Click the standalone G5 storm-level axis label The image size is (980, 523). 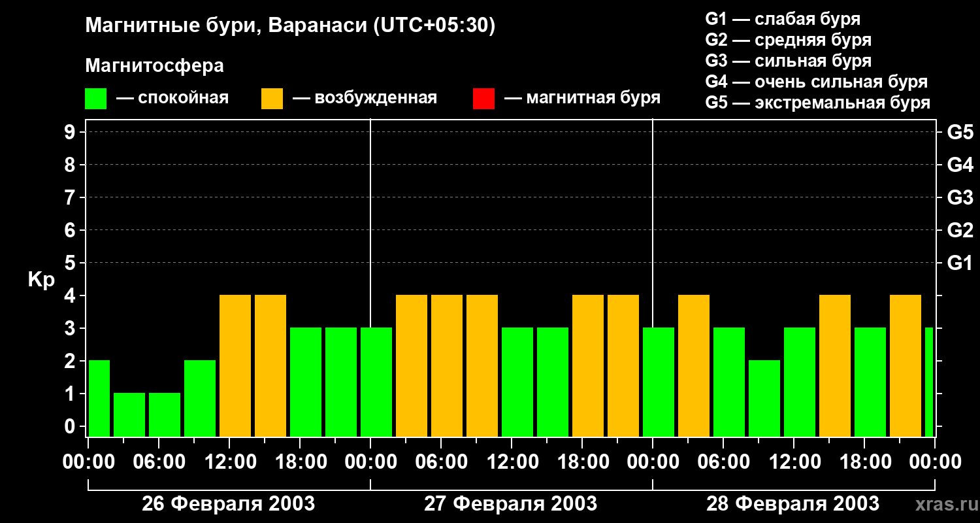click(x=960, y=132)
